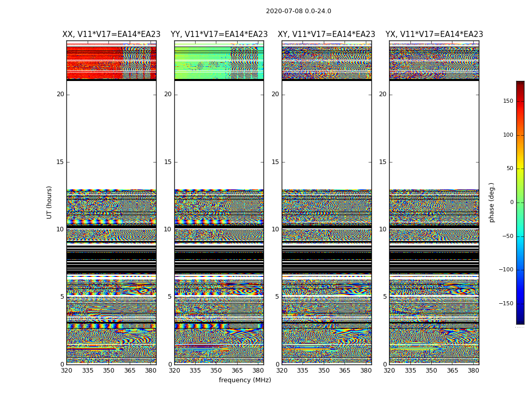Viewport: 532px width, 405px height.
Task: Click colorbar tick label −100
Action: point(506,269)
